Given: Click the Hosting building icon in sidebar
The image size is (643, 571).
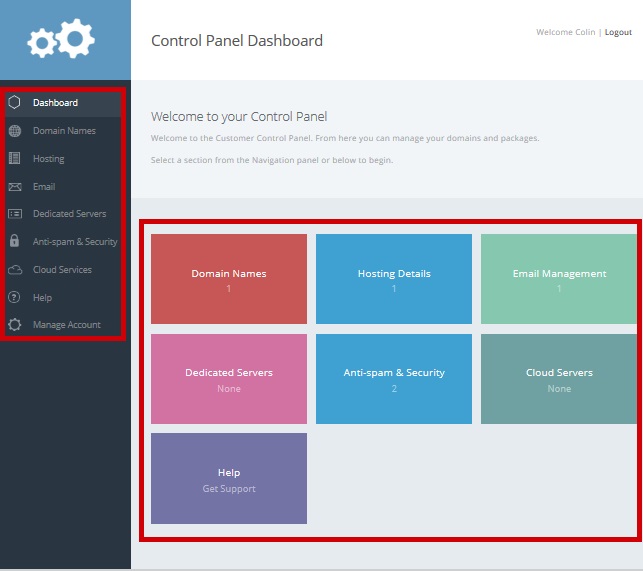Looking at the screenshot, I should (14, 158).
